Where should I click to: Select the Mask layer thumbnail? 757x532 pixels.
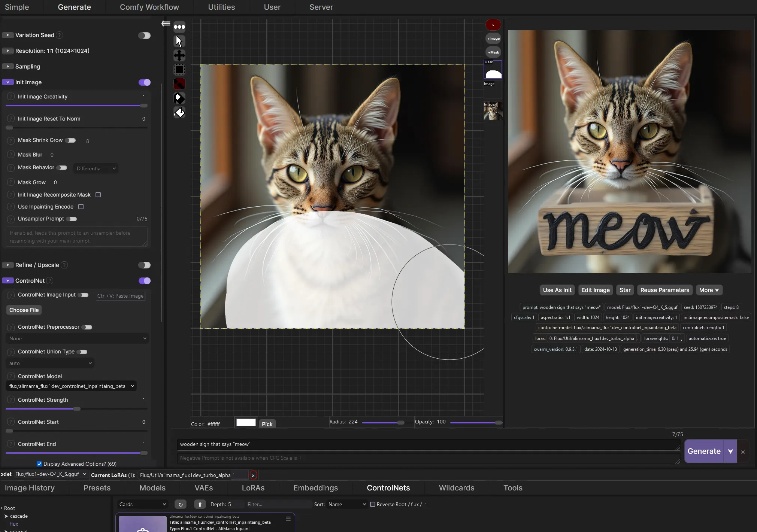[493, 69]
